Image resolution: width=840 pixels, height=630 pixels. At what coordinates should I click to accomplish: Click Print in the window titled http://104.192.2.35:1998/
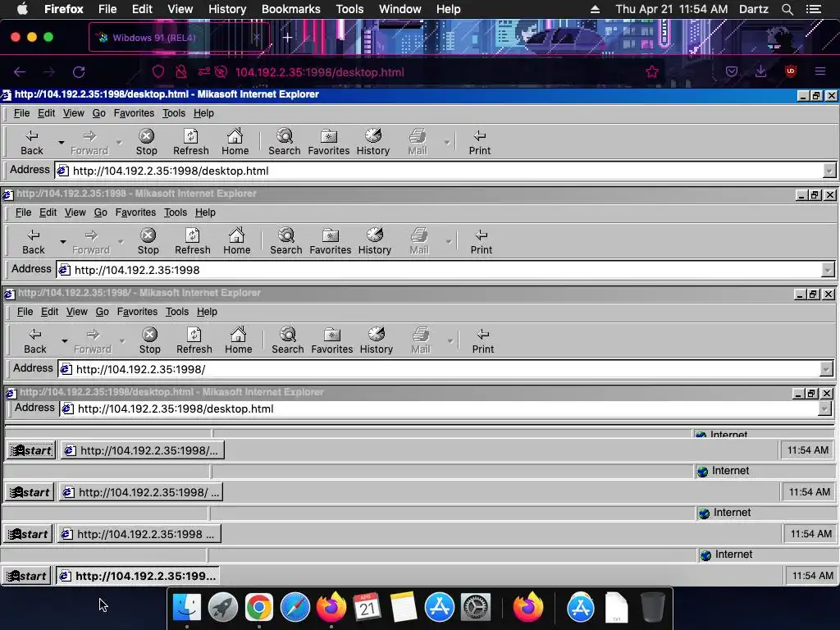coord(482,340)
